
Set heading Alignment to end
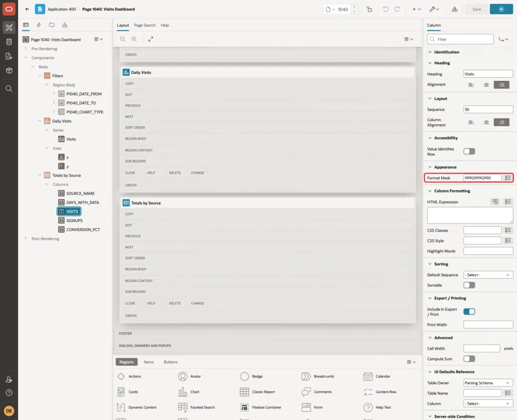click(x=501, y=85)
